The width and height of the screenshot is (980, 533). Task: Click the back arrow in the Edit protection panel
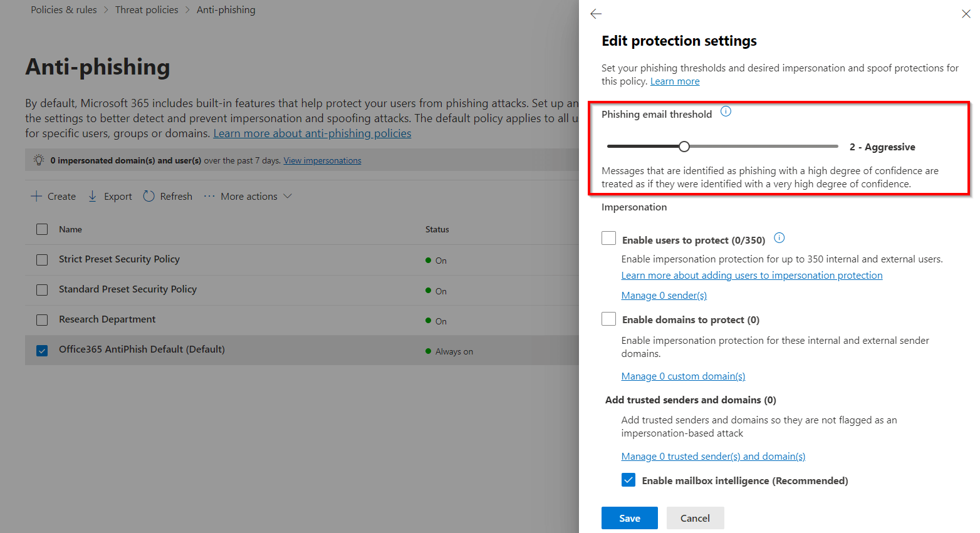[x=595, y=13]
